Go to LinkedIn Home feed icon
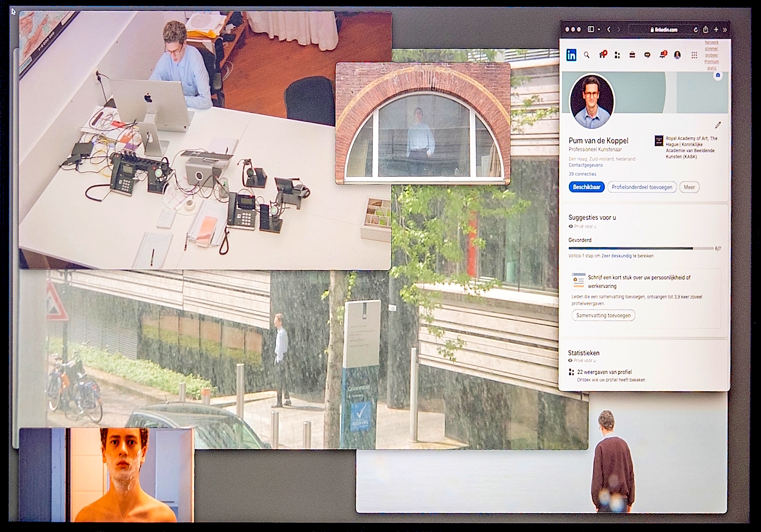Image resolution: width=761 pixels, height=532 pixels. (602, 55)
